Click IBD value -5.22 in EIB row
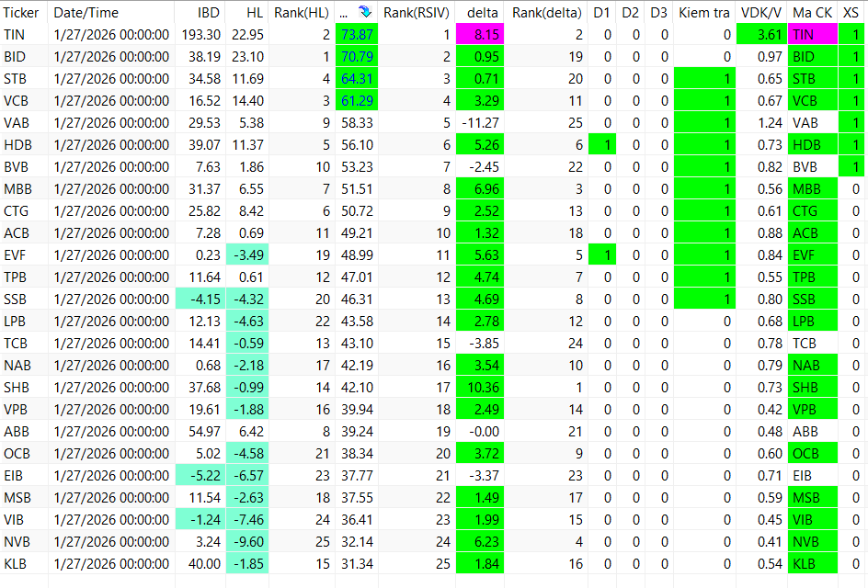 200,476
